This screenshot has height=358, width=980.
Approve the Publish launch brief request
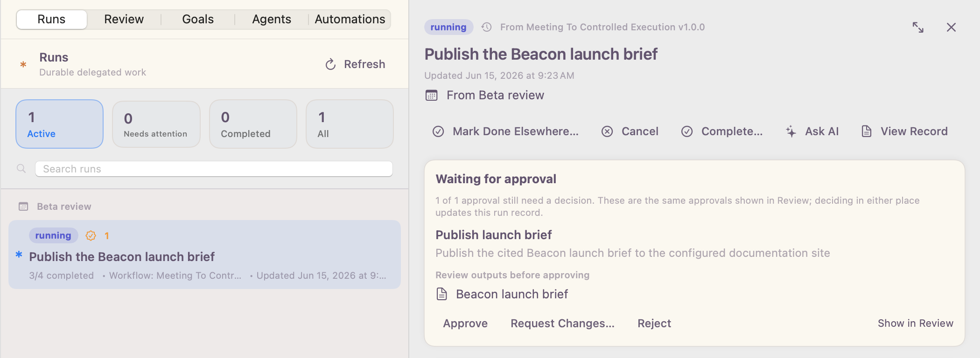coord(465,324)
